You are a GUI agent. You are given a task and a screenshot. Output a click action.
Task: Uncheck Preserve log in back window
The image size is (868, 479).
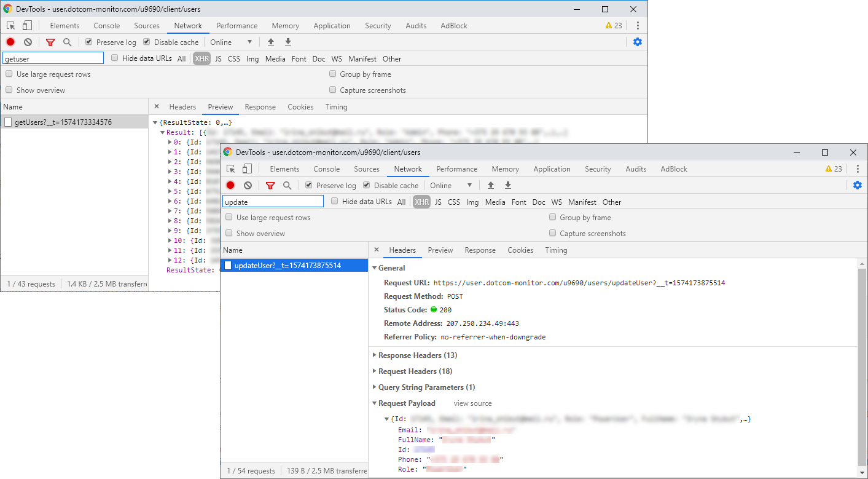click(89, 42)
